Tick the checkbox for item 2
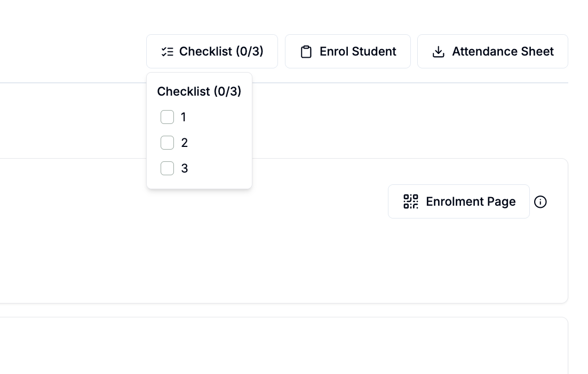588x374 pixels. point(167,143)
